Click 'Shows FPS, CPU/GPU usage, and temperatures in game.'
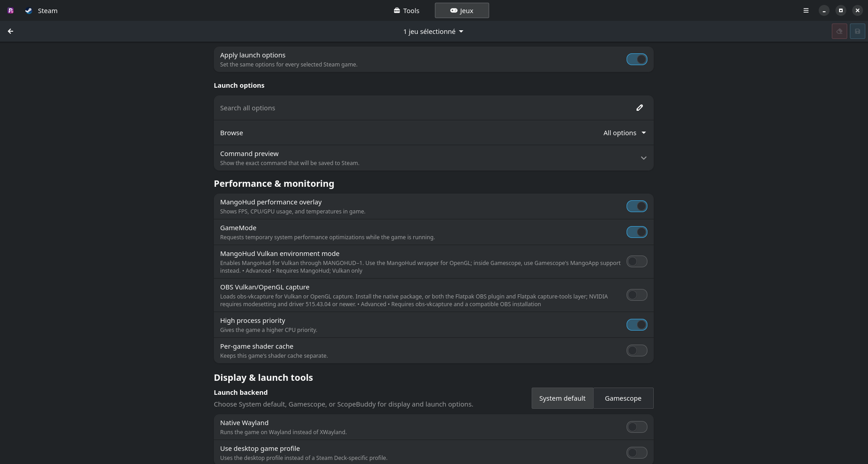The image size is (868, 464). pos(292,212)
